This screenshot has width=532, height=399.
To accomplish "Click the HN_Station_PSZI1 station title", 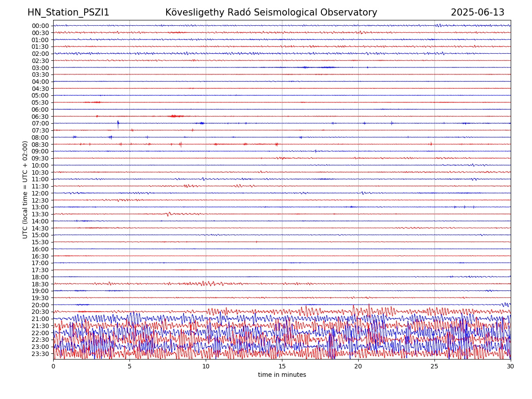I will coord(68,12).
